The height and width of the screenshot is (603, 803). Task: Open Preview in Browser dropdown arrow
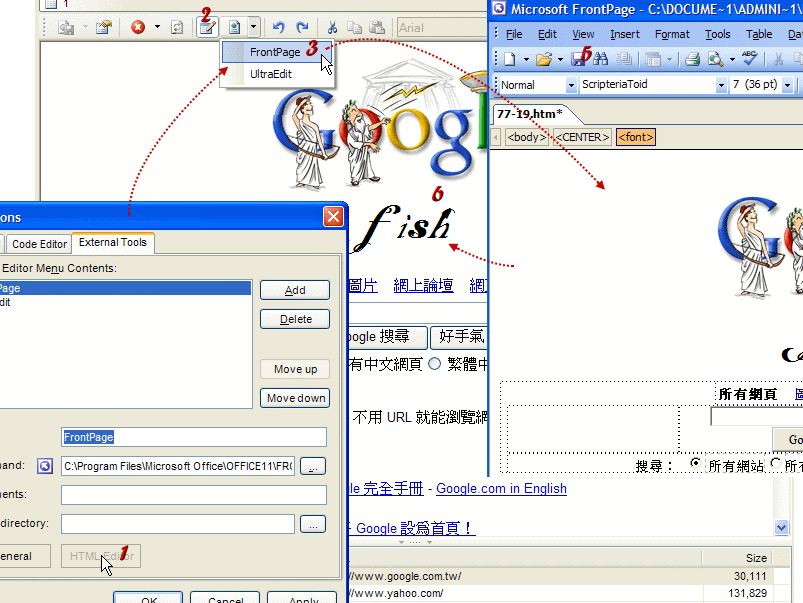[x=732, y=59]
